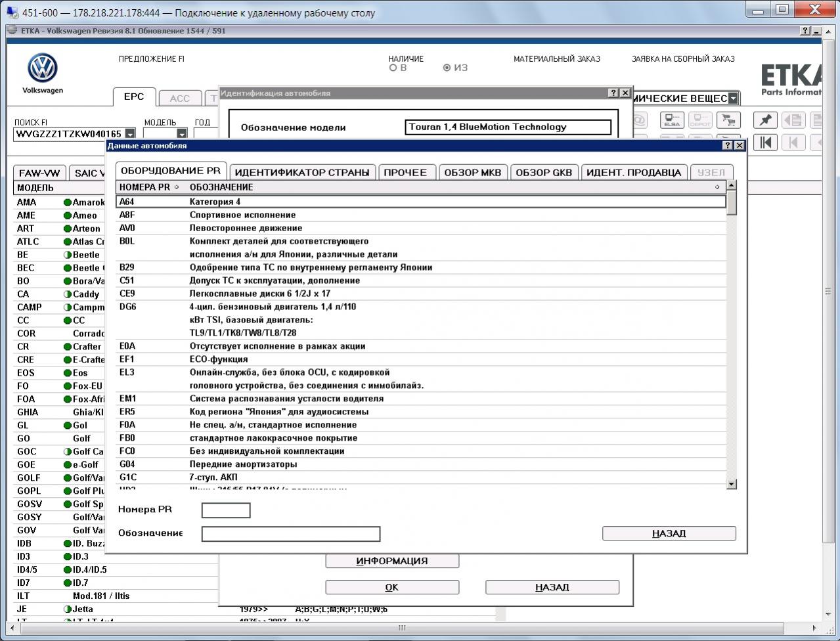
Task: Click the greyed-out DEPOT icon
Action: coord(700,120)
